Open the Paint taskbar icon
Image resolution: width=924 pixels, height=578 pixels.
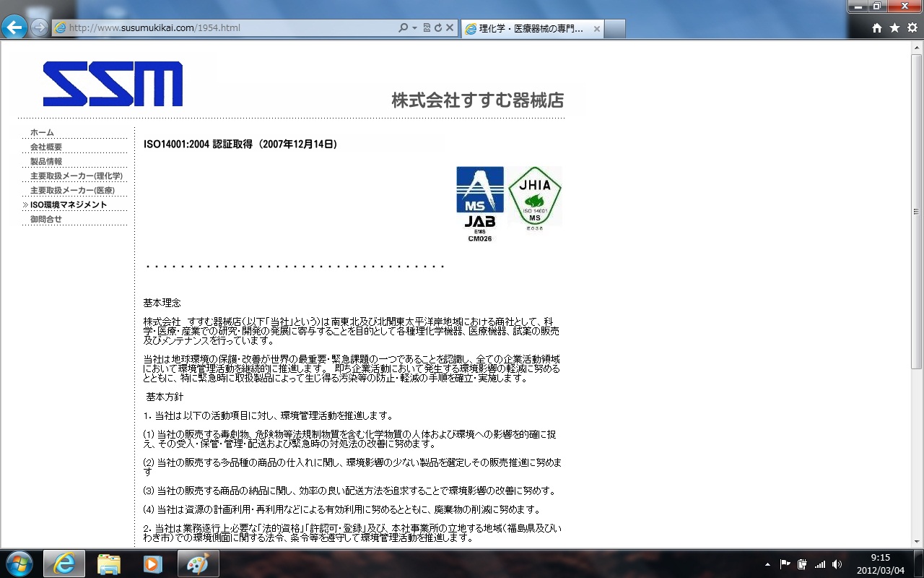tap(197, 564)
